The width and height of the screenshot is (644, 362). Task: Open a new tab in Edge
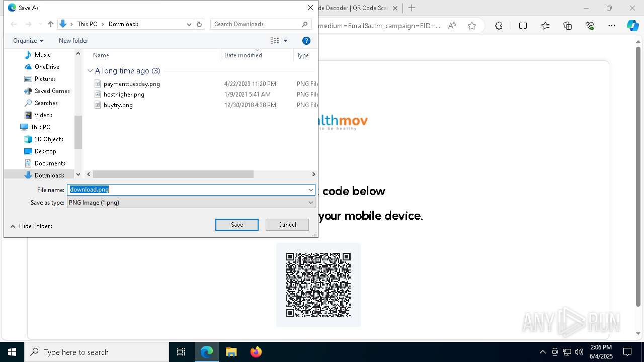(x=412, y=8)
